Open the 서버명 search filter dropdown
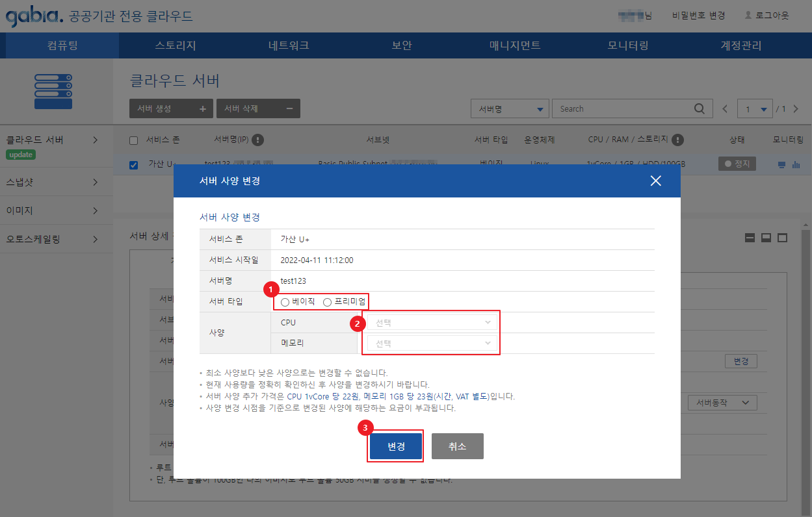Screen dimensions: 812x517 click(x=510, y=108)
